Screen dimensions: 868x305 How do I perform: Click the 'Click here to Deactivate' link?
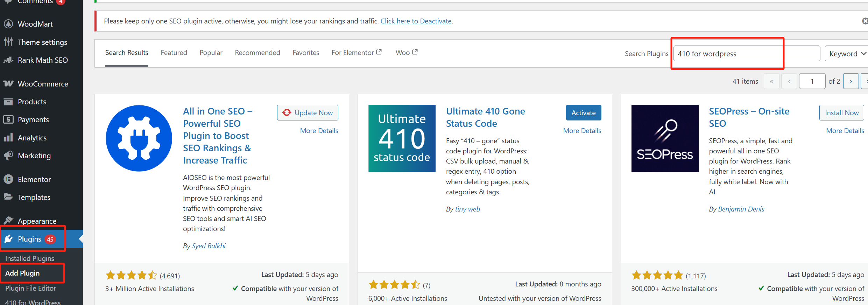coord(416,21)
